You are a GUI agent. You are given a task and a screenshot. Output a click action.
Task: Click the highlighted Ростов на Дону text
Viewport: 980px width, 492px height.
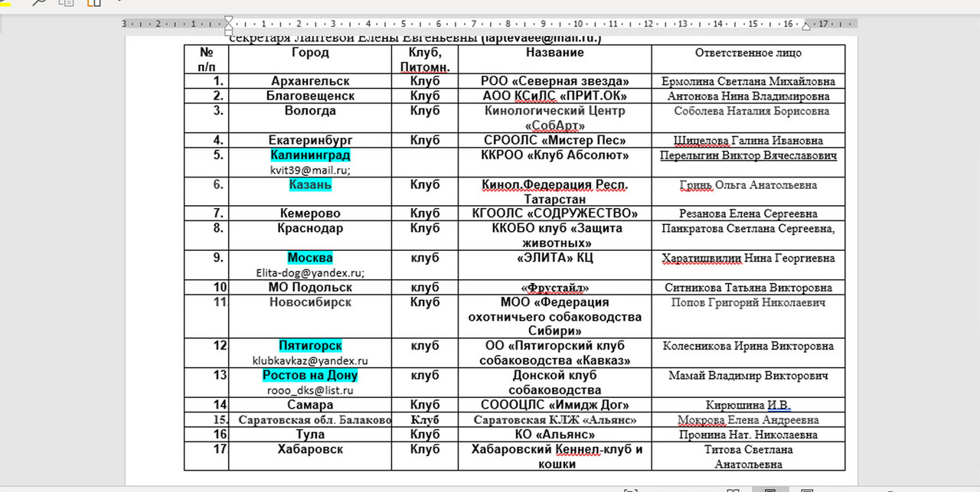point(310,376)
